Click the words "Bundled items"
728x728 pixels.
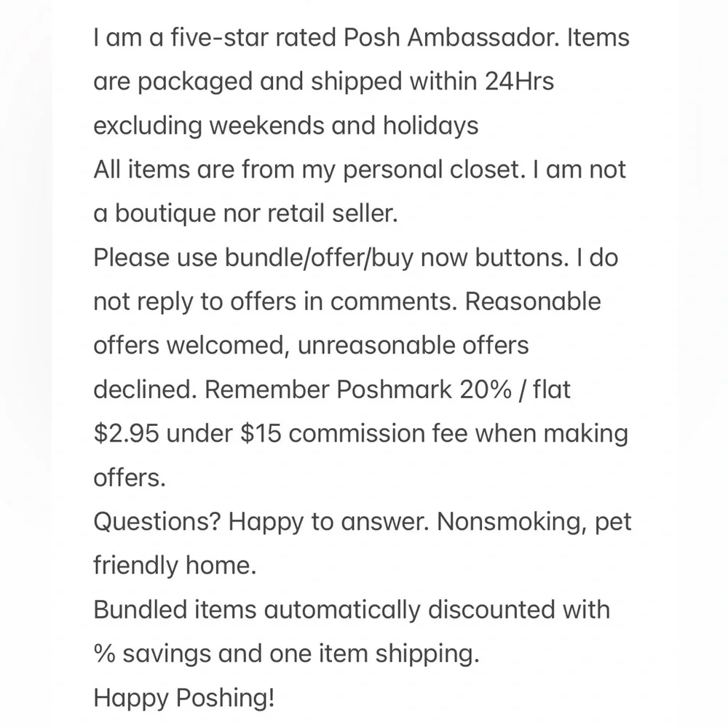(x=175, y=609)
